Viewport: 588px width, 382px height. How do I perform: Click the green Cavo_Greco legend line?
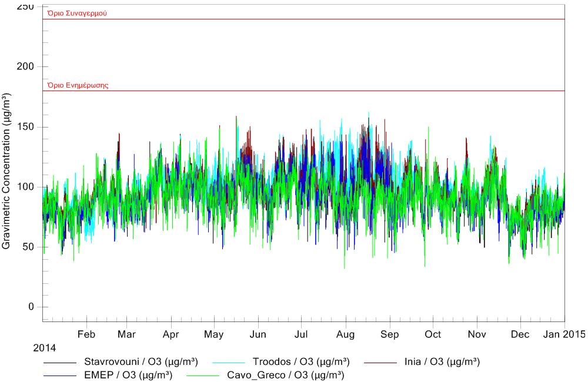point(203,376)
